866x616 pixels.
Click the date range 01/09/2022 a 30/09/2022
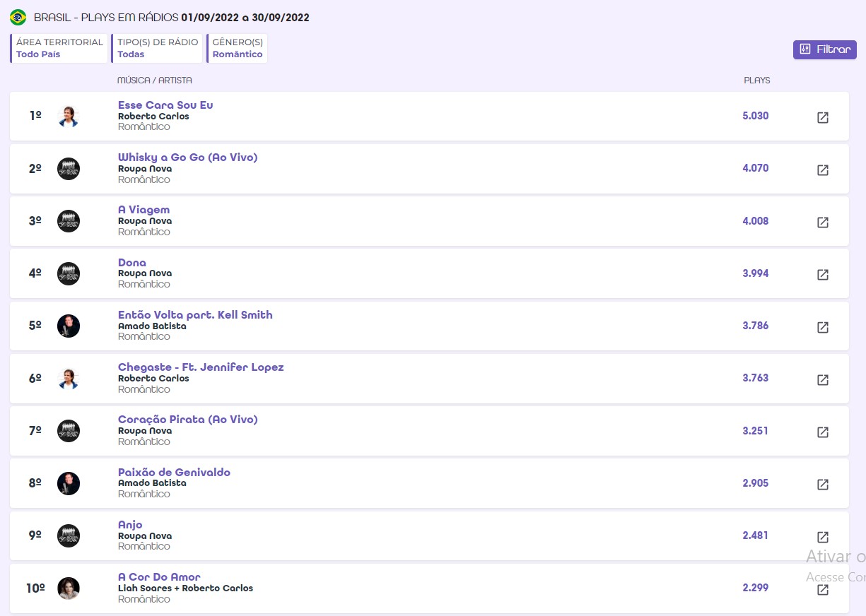245,18
